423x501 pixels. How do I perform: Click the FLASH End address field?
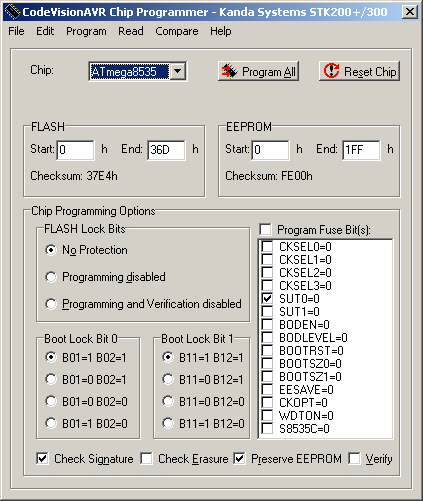point(166,150)
